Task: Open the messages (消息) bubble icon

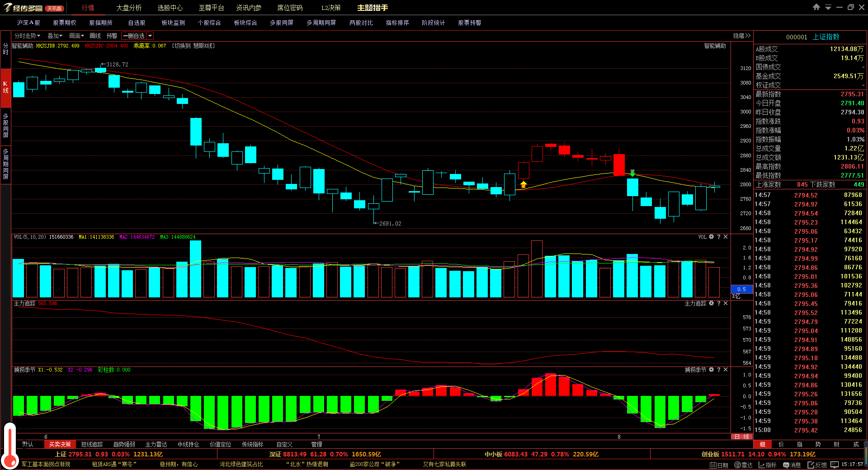Action: tap(792, 465)
